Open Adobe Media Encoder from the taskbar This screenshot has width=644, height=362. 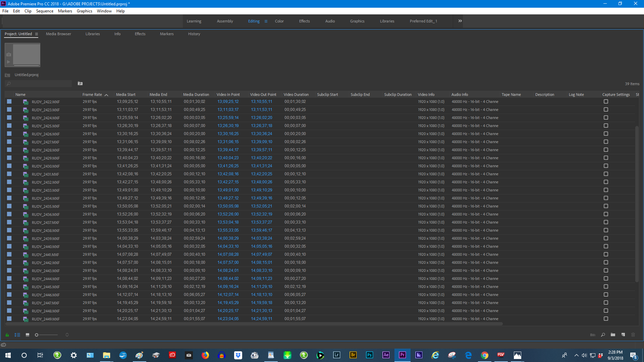[419, 355]
